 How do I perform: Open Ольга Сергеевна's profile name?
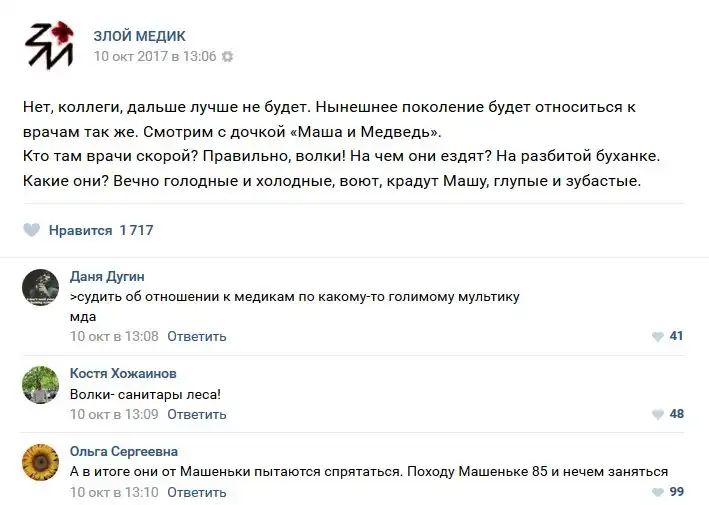[124, 452]
